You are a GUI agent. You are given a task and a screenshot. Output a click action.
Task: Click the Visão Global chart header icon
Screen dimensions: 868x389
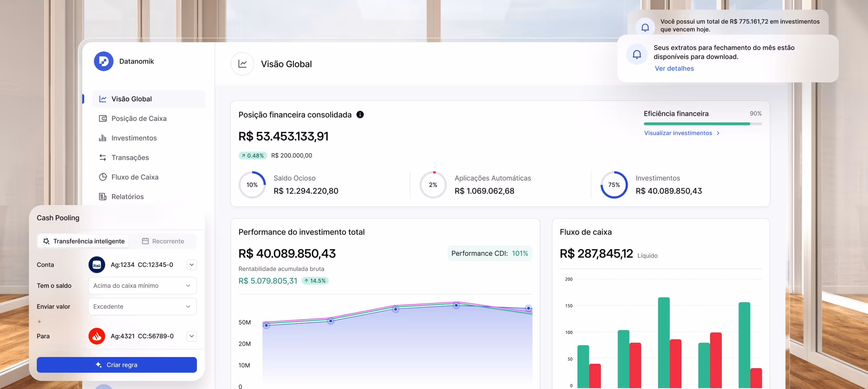[x=242, y=64]
